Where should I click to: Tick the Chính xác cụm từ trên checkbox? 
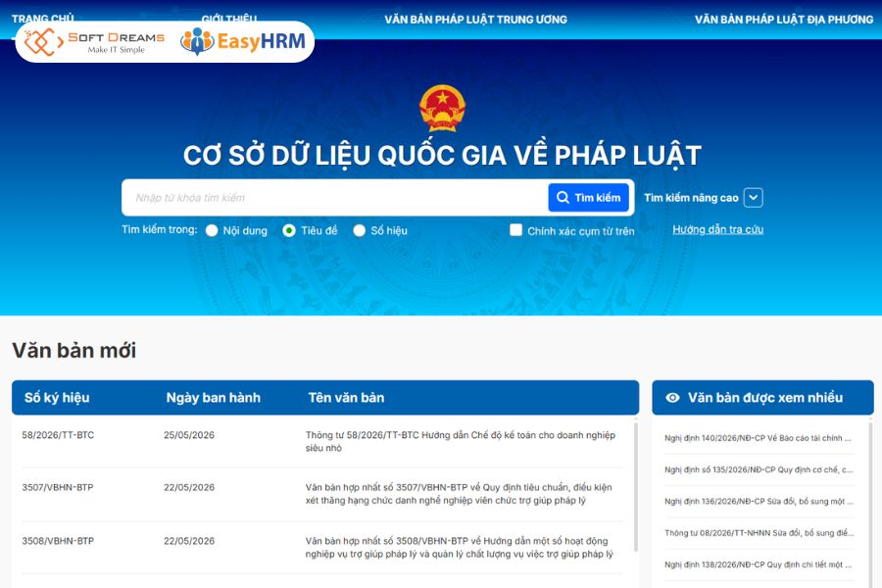click(x=515, y=229)
